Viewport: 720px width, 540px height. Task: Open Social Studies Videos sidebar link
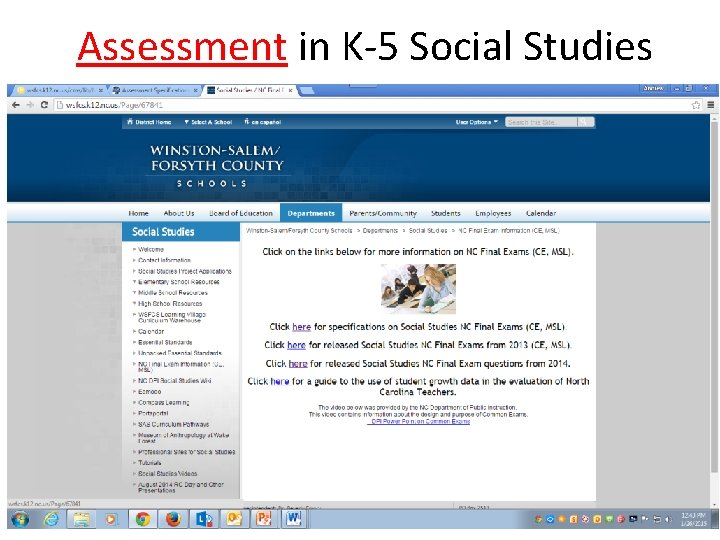tap(167, 473)
